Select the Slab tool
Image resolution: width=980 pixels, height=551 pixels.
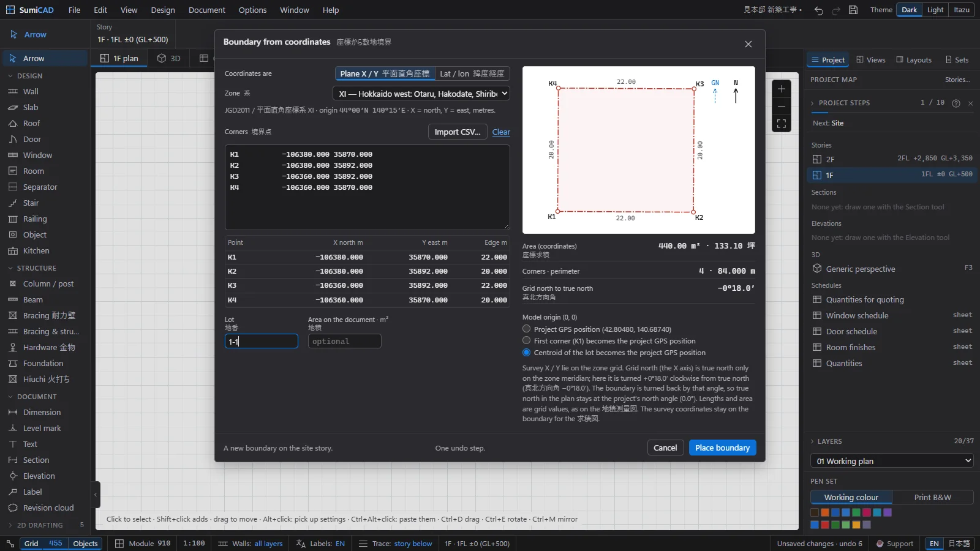(x=45, y=108)
